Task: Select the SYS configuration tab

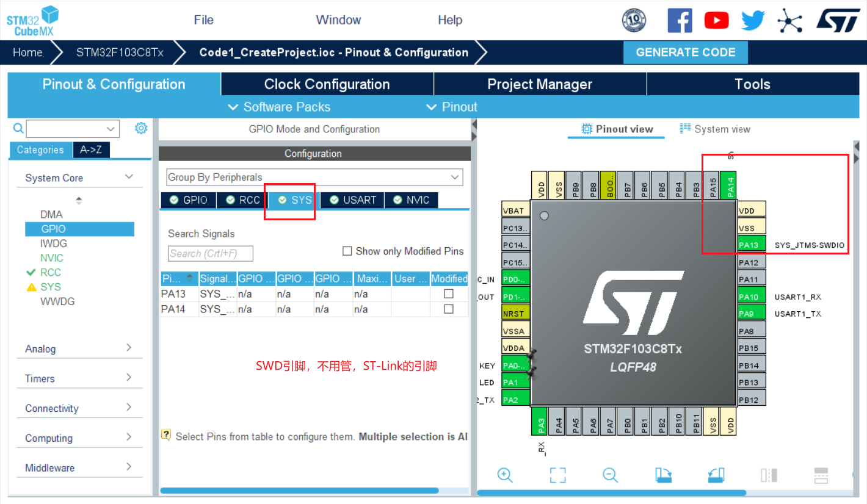Action: coord(294,200)
